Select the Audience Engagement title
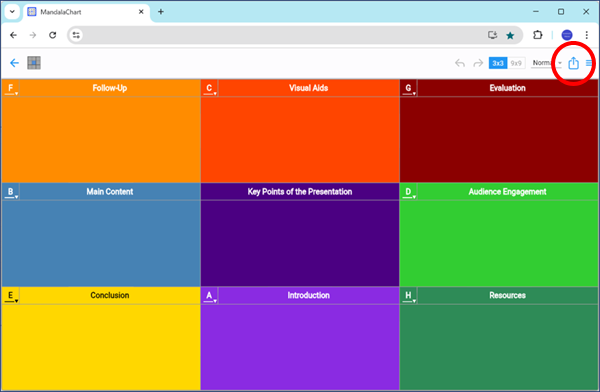Viewport: 600px width, 392px height. pyautogui.click(x=507, y=192)
